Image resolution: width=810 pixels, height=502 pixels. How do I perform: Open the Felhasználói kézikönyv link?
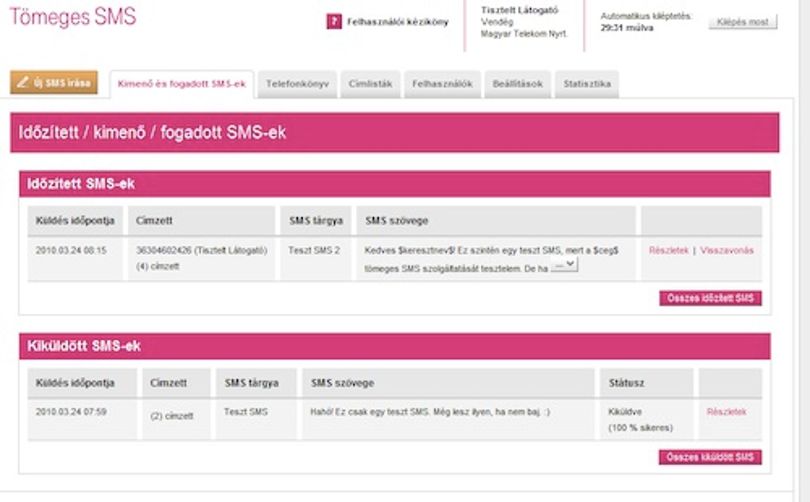click(x=397, y=22)
